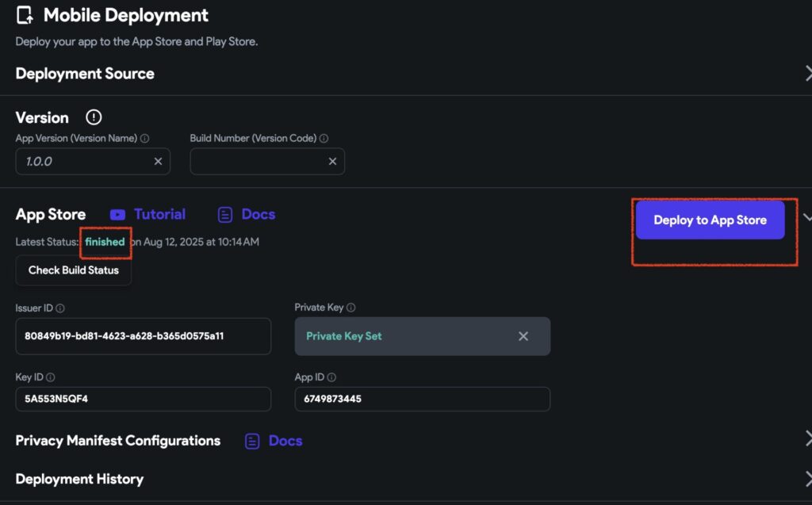
Task: Click into the App Version field
Action: (x=93, y=161)
